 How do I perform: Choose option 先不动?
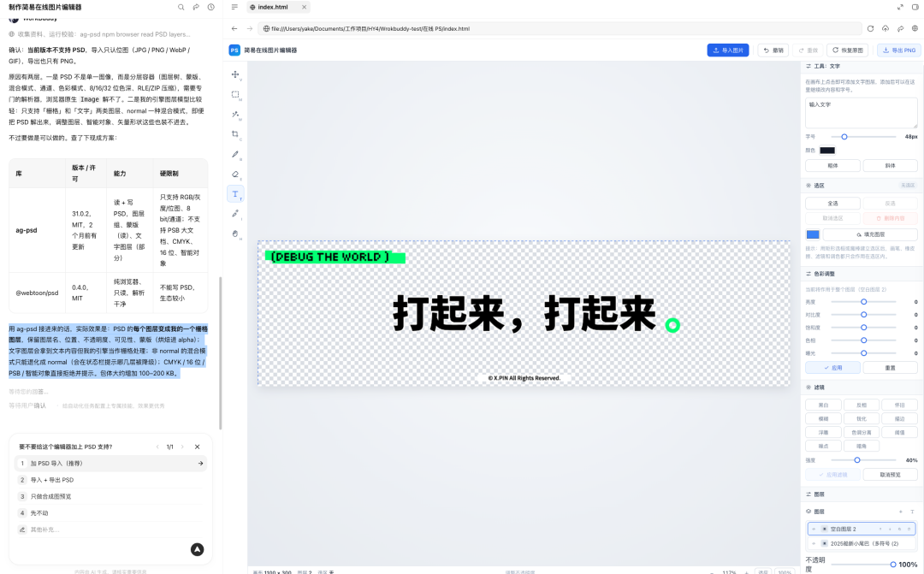110,512
